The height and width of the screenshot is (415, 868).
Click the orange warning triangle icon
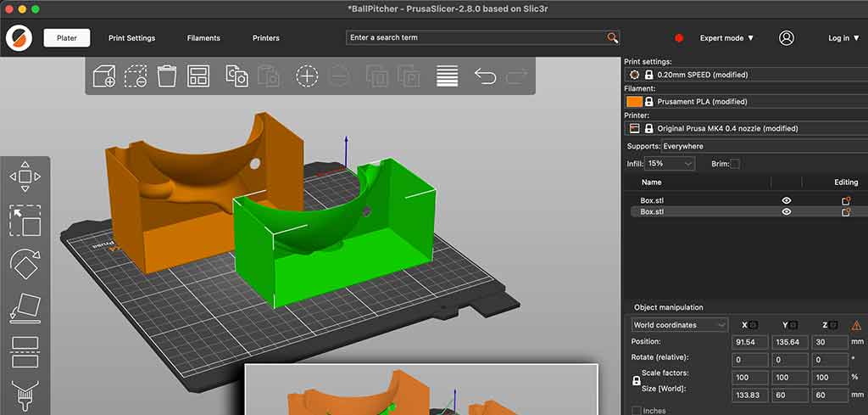tap(856, 325)
